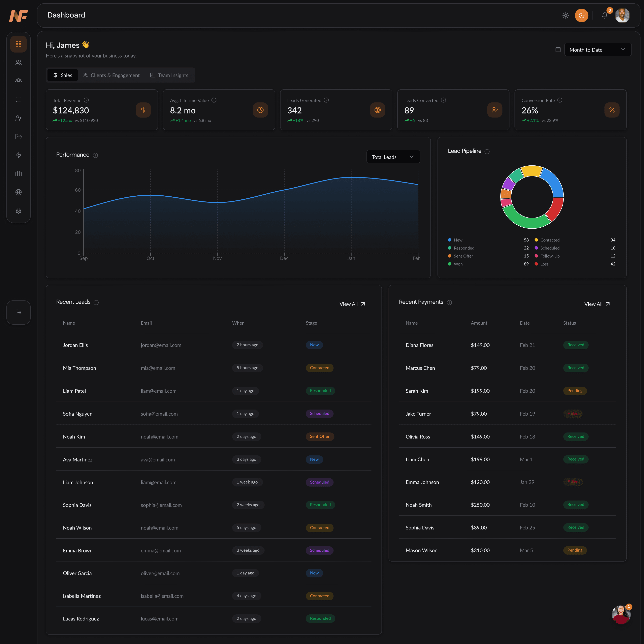This screenshot has width=644, height=644.
Task: Open the users icon in sidebar
Action: click(x=18, y=63)
